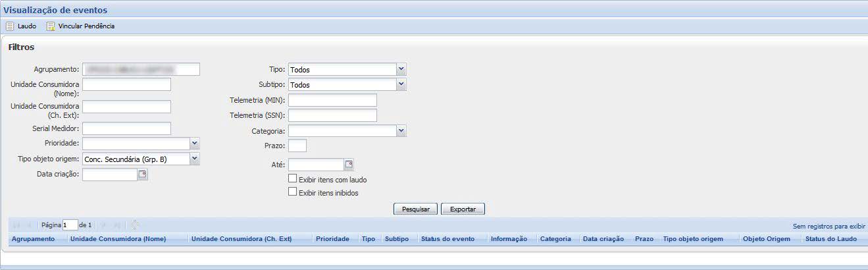Screen dimensions: 868x270
Task: Check the Exibir itens inibidos option
Action: tap(293, 192)
